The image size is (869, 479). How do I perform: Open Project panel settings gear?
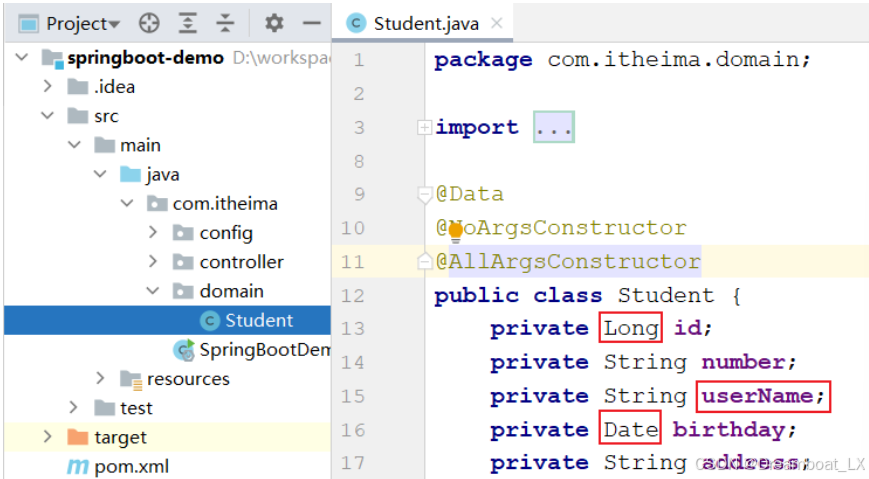274,23
